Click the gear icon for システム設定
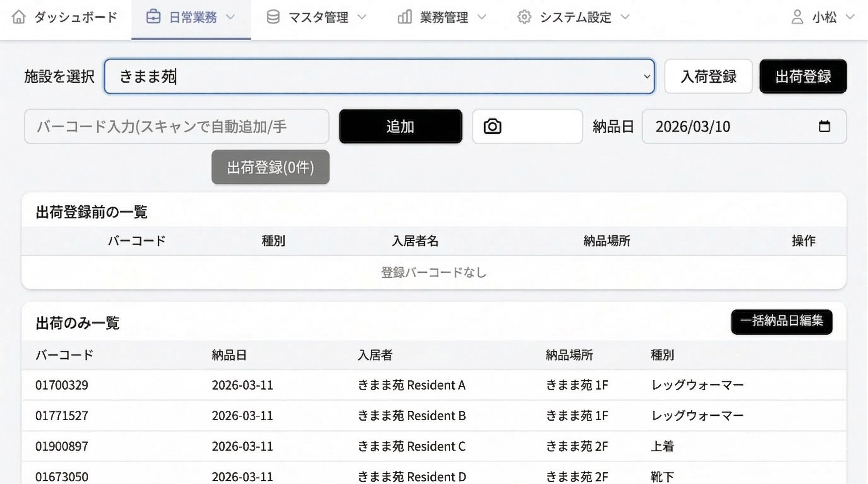The image size is (868, 484). pyautogui.click(x=524, y=17)
